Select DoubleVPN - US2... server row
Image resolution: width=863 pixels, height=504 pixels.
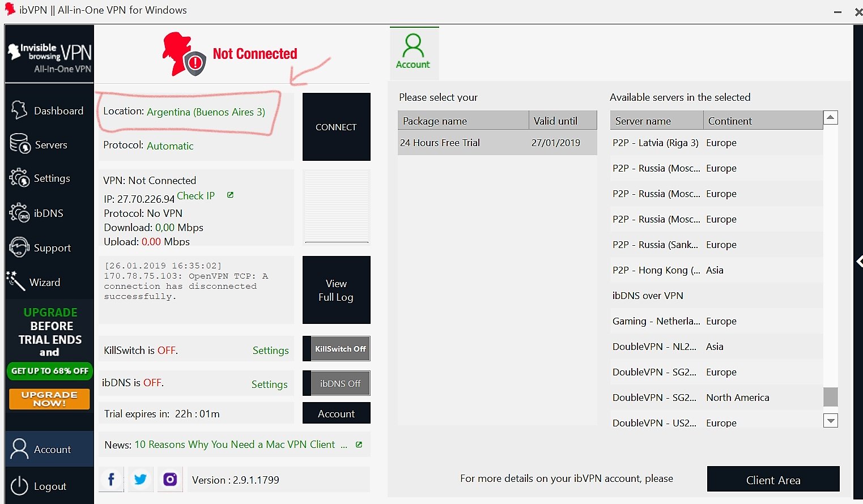tap(716, 422)
